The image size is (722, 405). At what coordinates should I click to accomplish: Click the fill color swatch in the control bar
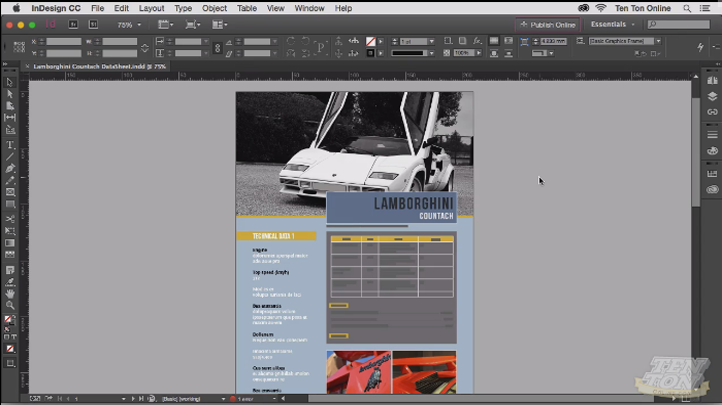click(371, 41)
